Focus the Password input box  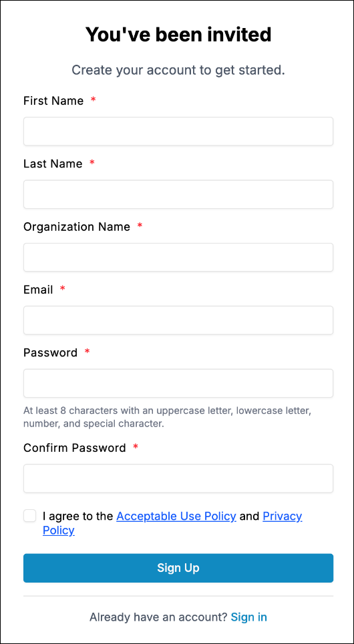[178, 383]
